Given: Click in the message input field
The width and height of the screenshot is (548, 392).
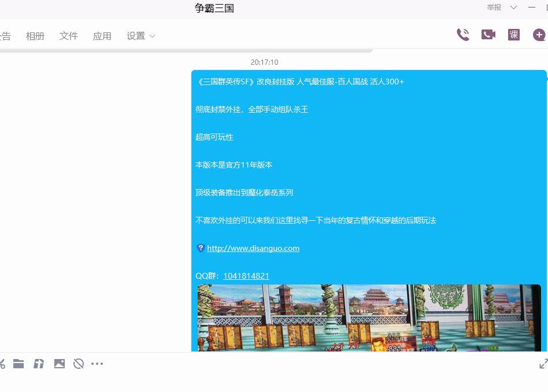Looking at the screenshot, I should 274,382.
